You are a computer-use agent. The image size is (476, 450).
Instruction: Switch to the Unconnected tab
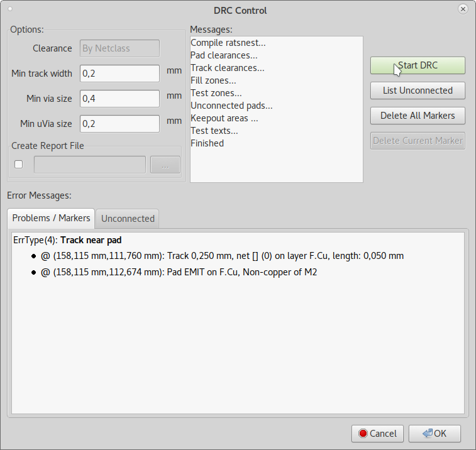(128, 219)
